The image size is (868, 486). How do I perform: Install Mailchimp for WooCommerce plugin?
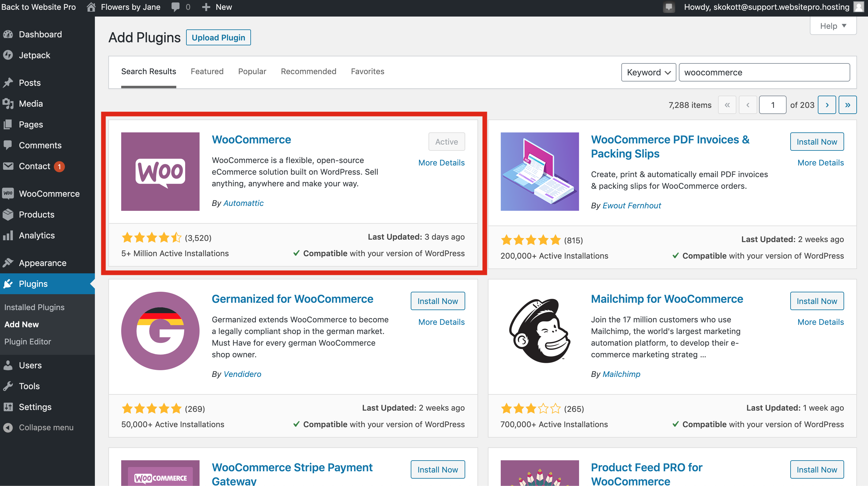tap(817, 301)
